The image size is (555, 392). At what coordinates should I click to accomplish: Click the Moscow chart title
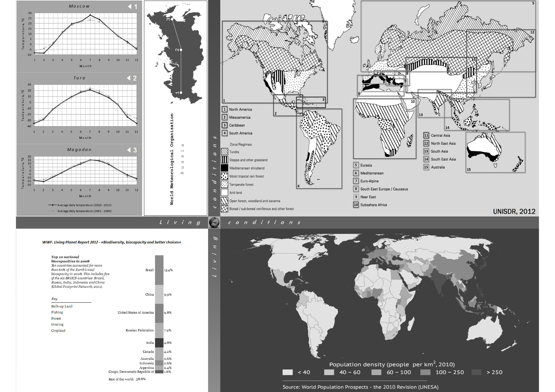click(x=79, y=6)
